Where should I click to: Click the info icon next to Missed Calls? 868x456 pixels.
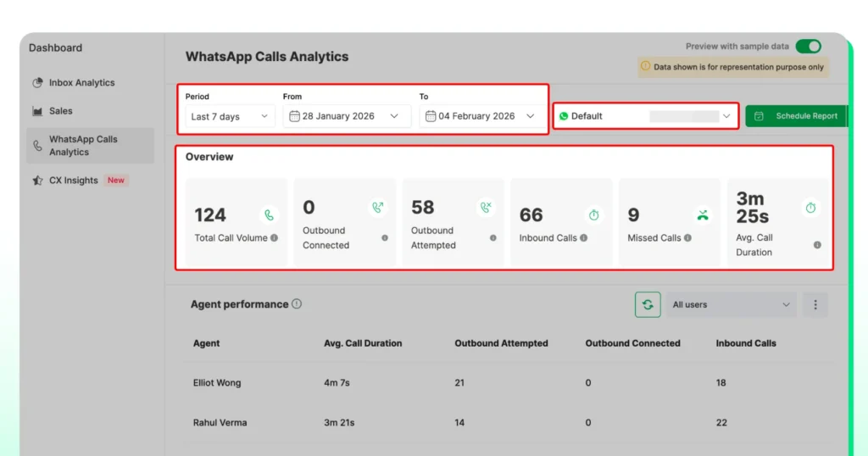687,238
